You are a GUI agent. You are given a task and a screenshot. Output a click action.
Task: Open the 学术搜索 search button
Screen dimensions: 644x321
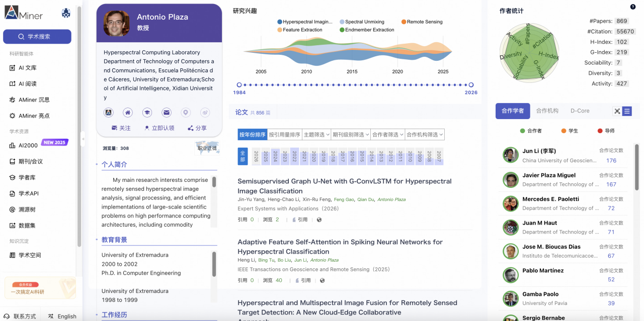[x=37, y=37]
